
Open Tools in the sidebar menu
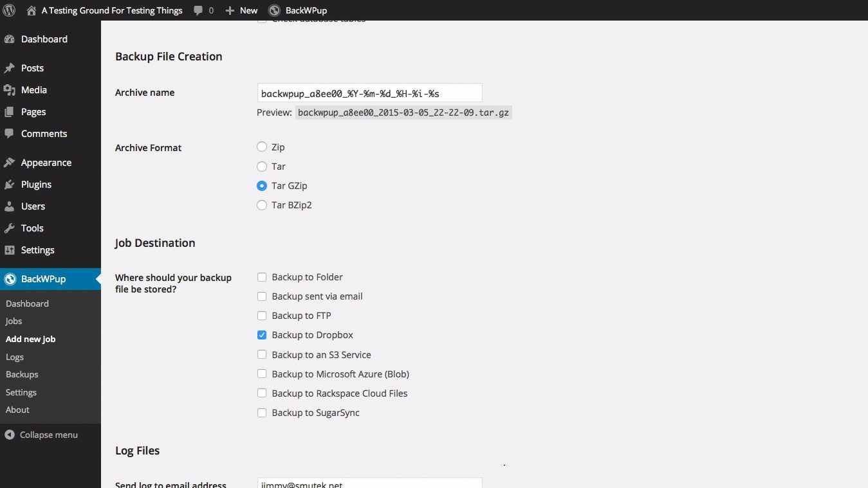pos(32,228)
